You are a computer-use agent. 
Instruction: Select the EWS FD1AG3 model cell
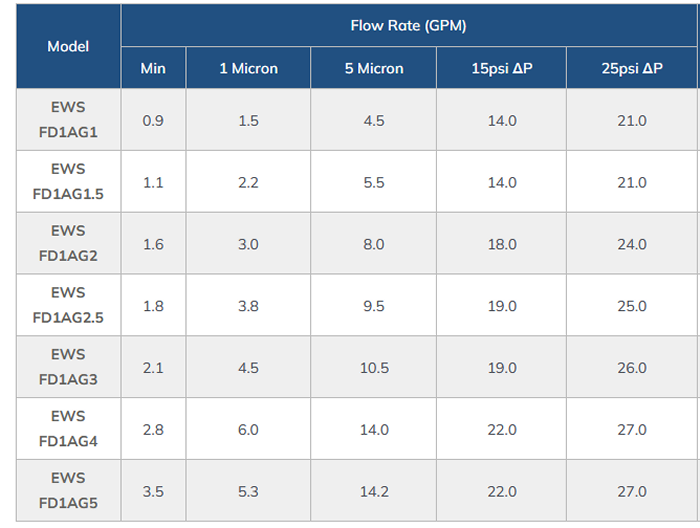(x=68, y=368)
